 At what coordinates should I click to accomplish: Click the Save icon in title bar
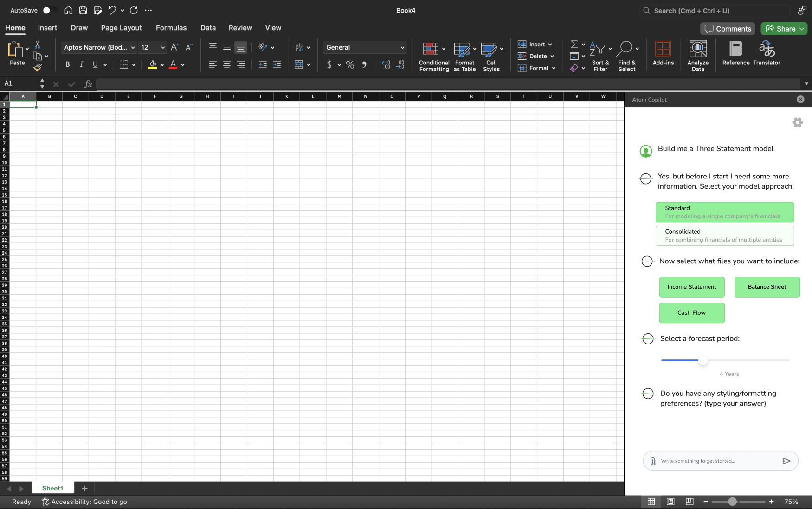pos(83,10)
